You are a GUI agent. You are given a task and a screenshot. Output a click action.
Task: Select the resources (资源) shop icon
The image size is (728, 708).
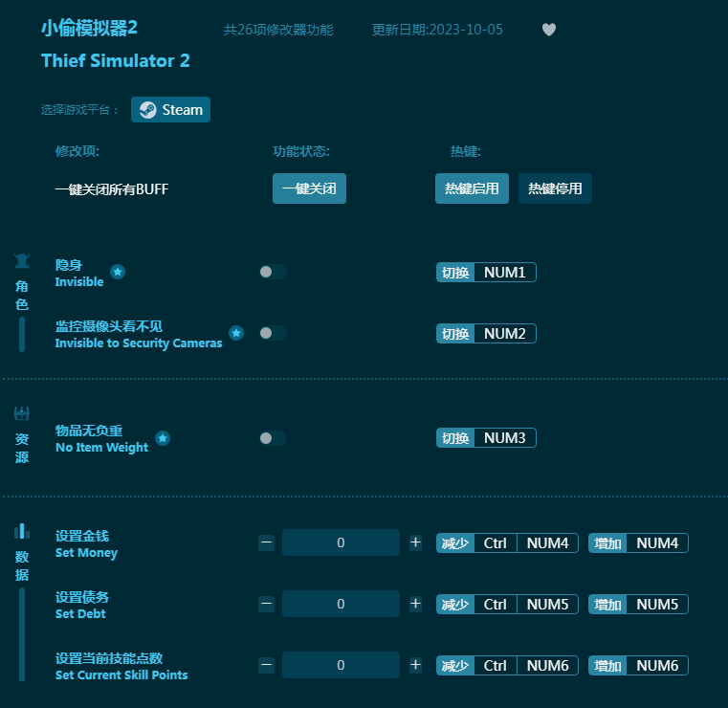coord(22,413)
